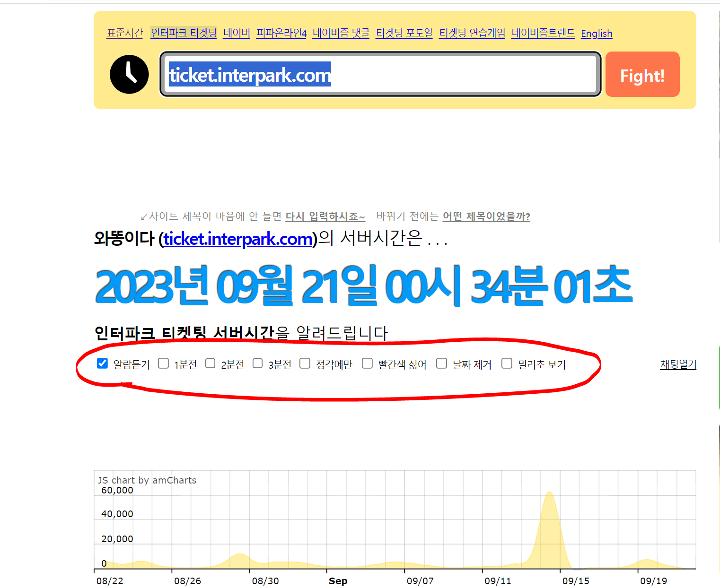Click the black clock icon
This screenshot has width=720, height=588.
(129, 74)
